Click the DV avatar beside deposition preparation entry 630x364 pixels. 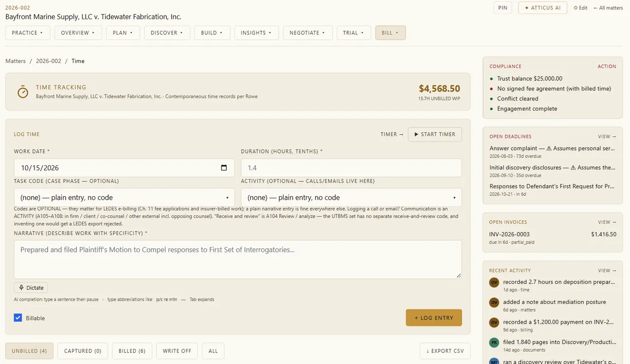(x=494, y=282)
